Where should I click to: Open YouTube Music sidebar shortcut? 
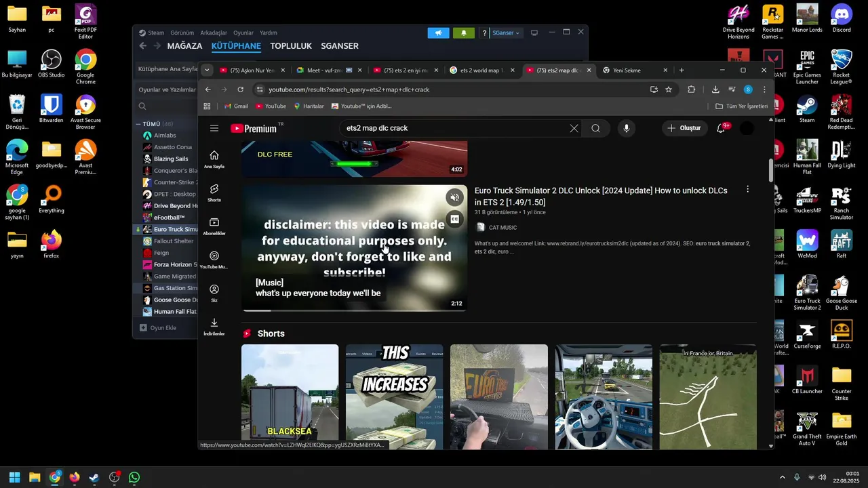coord(214,260)
